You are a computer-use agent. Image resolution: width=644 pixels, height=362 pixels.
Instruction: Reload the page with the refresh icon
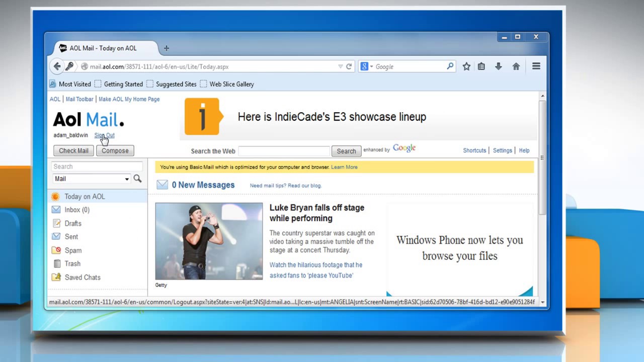[x=349, y=66]
